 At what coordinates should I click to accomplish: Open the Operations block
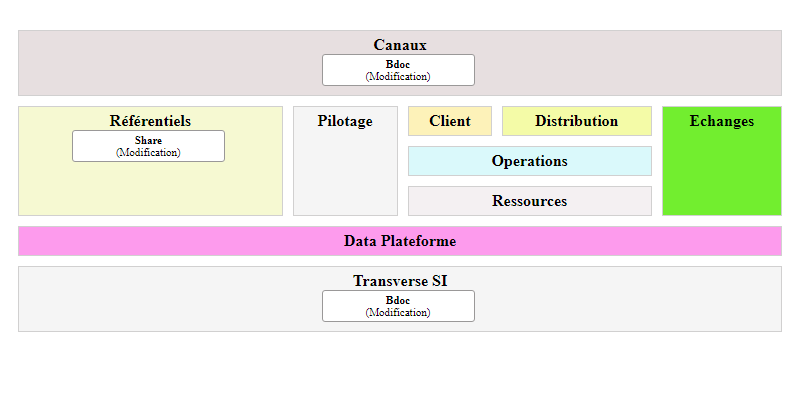pyautogui.click(x=529, y=161)
